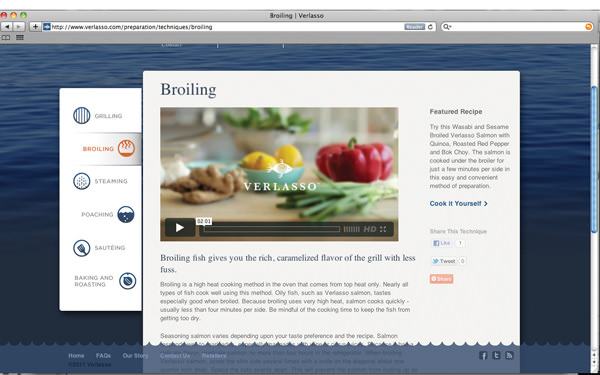Click the site favicon in address bar
The height and width of the screenshot is (375, 600).
tap(47, 27)
